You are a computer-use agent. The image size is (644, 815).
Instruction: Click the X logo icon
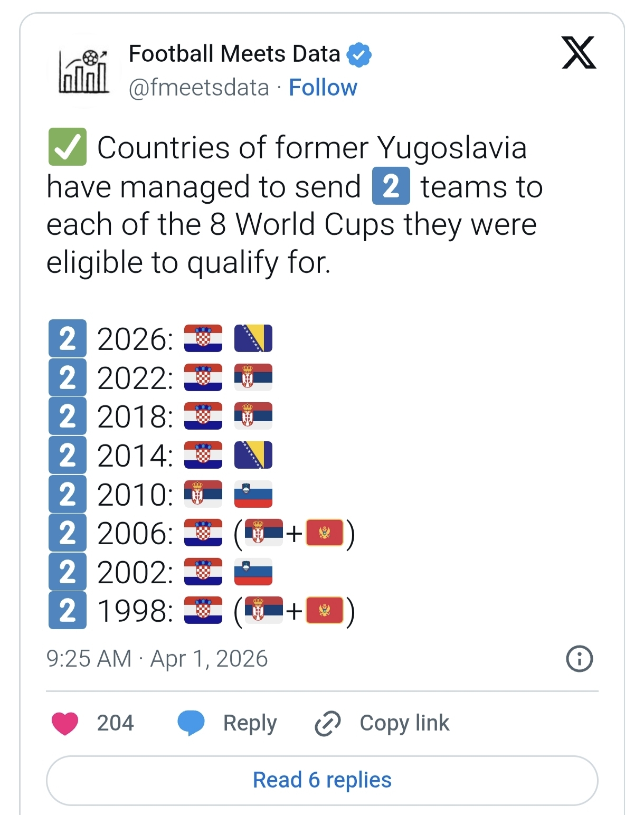coord(579,53)
